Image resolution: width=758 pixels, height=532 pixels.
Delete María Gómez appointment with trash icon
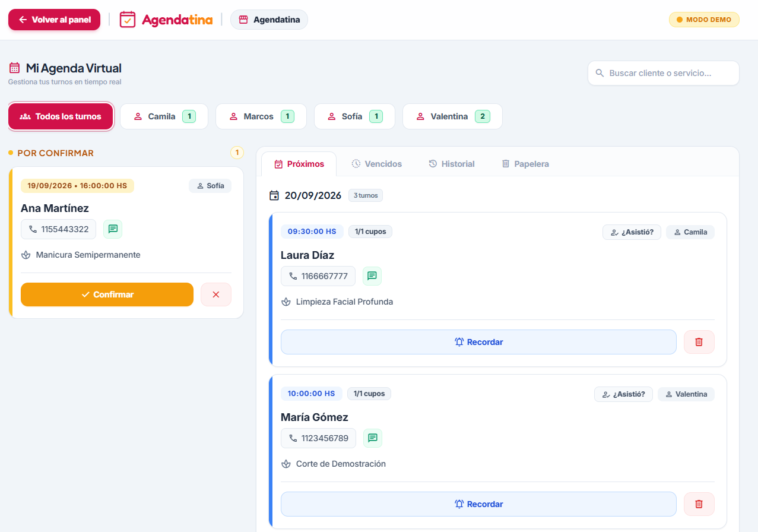[x=699, y=504]
